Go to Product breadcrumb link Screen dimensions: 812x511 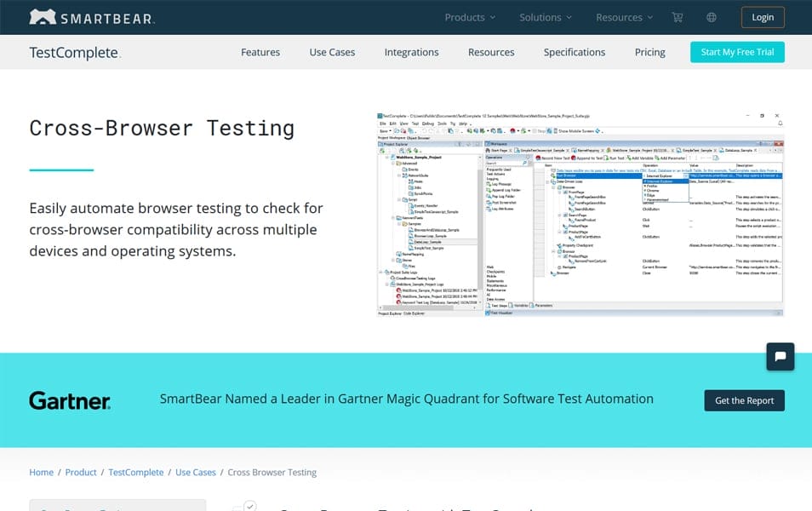click(81, 473)
